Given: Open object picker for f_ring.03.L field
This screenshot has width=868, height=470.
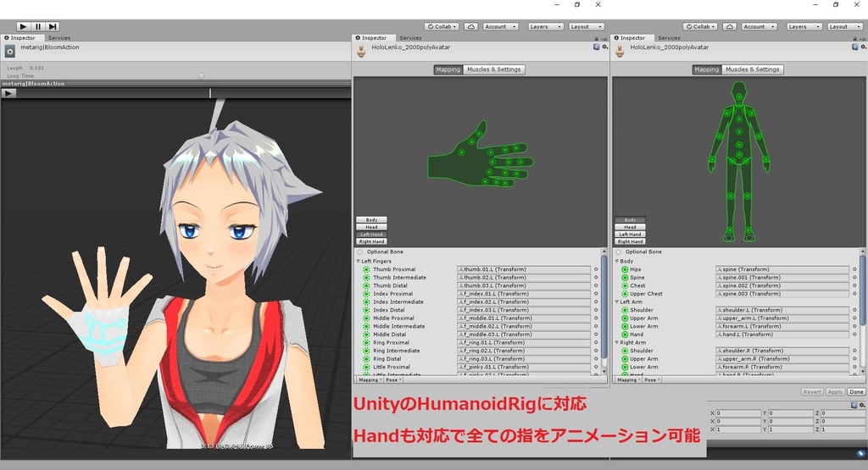Looking at the screenshot, I should tap(596, 359).
